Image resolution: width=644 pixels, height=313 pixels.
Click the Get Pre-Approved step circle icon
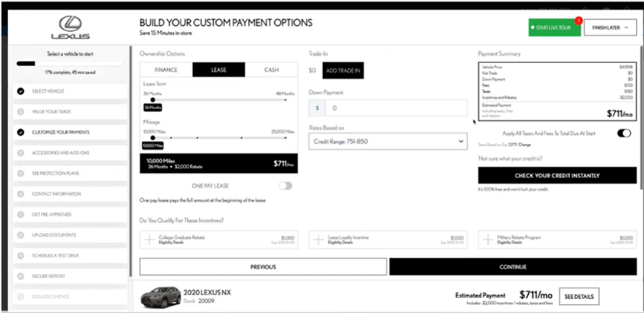(21, 214)
